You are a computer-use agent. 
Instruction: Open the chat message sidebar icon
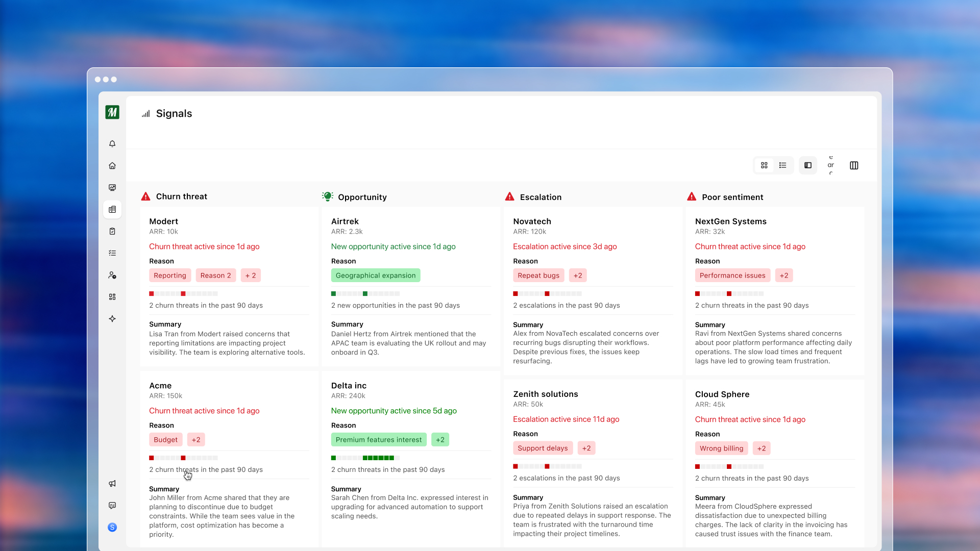click(x=112, y=506)
